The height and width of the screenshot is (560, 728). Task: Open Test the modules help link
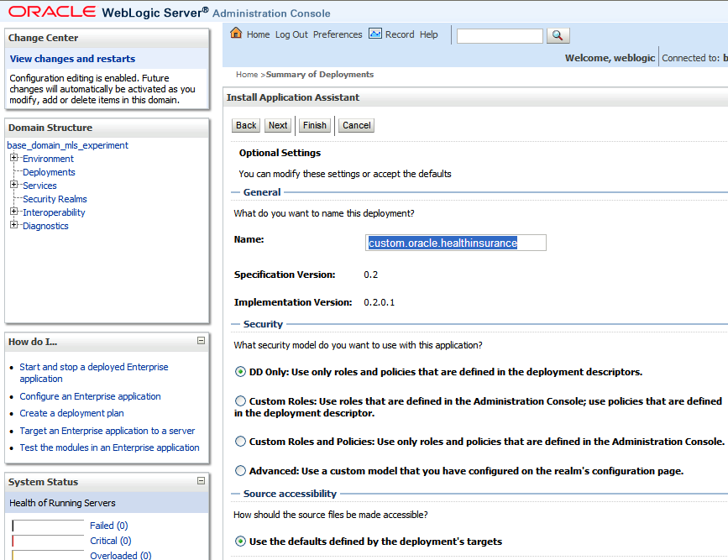(109, 447)
